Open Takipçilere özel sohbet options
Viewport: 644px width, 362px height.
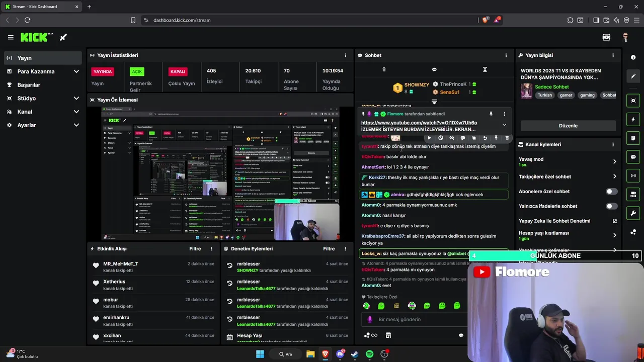click(x=568, y=176)
